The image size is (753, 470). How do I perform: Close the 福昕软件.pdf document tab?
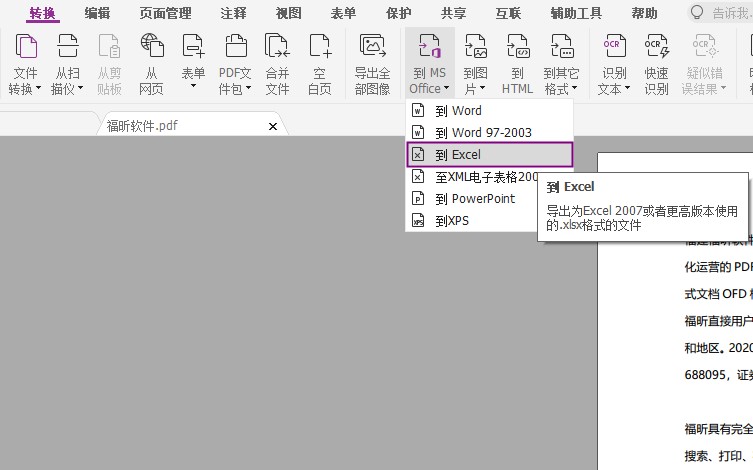point(273,126)
